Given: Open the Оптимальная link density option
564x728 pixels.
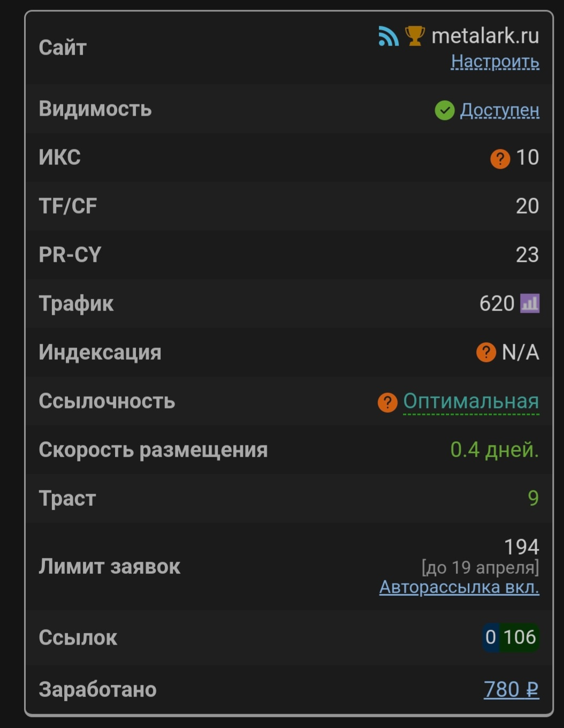Looking at the screenshot, I should tap(471, 401).
